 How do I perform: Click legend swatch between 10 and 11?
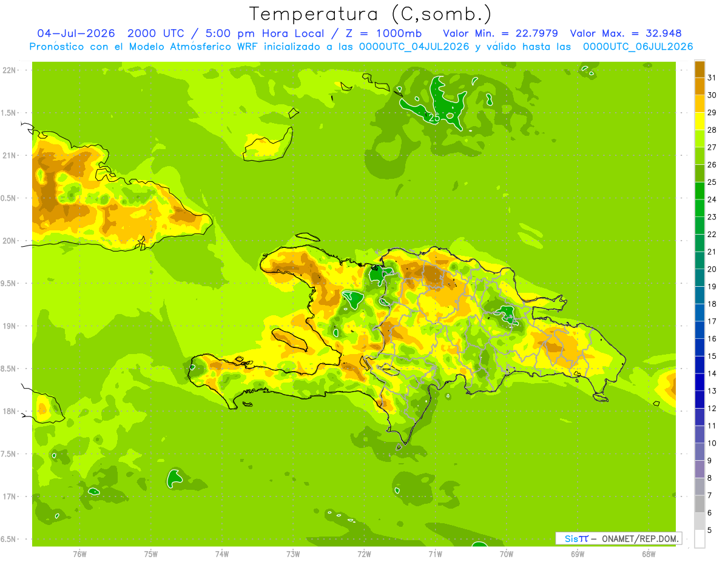699,434
